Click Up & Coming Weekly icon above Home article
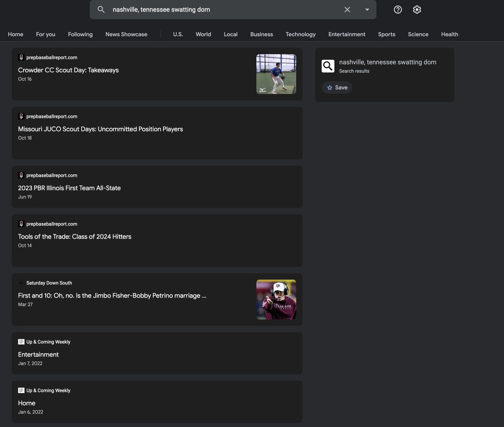This screenshot has height=427, width=504. point(21,390)
